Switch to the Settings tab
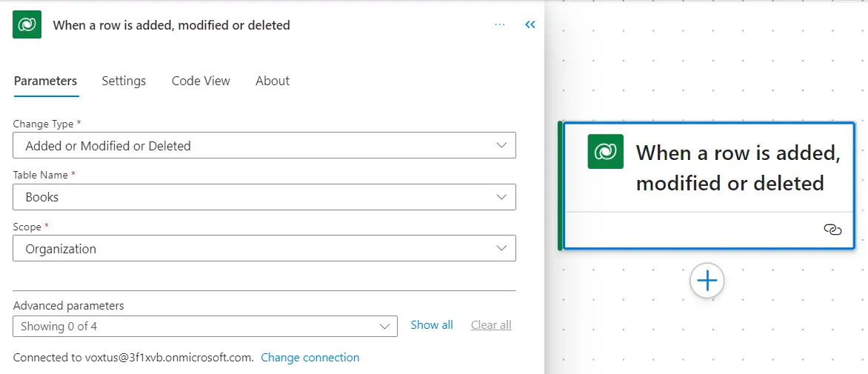This screenshot has width=868, height=374. point(124,81)
